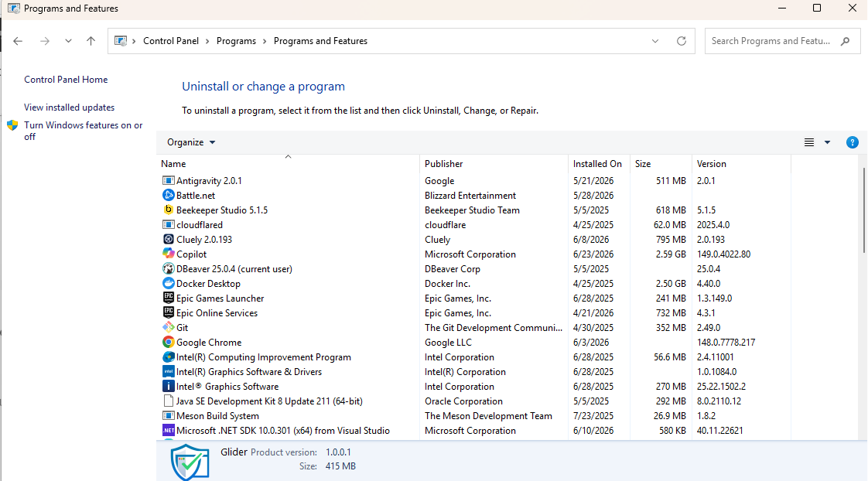Open the recent locations dropdown chevron

[68, 41]
